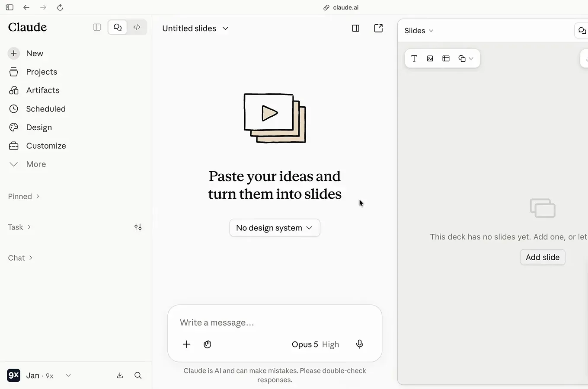Screen dimensions: 588x389
Task: Open the Jan account menu
Action: pos(39,376)
